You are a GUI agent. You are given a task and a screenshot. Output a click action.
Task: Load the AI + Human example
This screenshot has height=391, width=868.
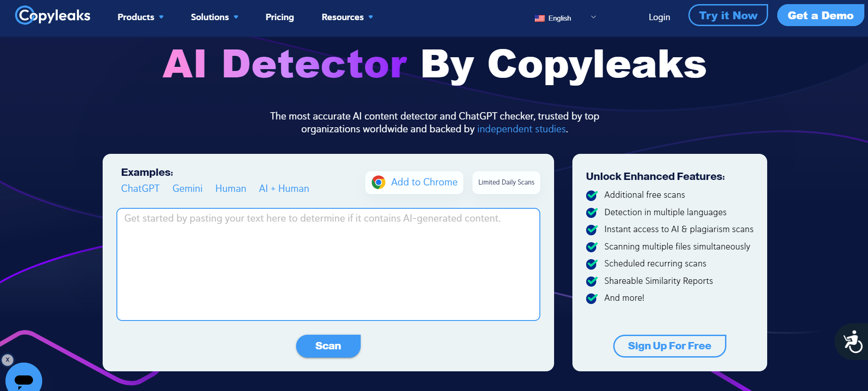tap(284, 189)
